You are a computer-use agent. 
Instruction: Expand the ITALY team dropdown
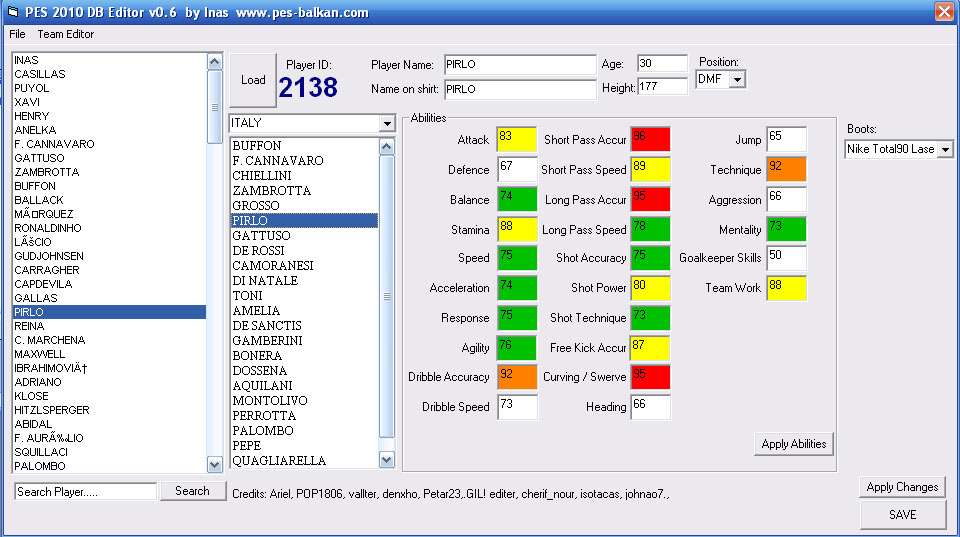(387, 123)
